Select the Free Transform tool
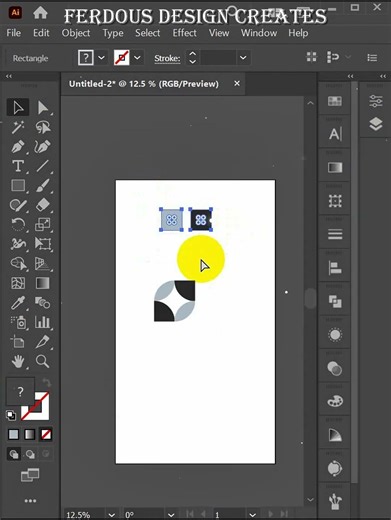This screenshot has height=520, width=391. [x=42, y=244]
